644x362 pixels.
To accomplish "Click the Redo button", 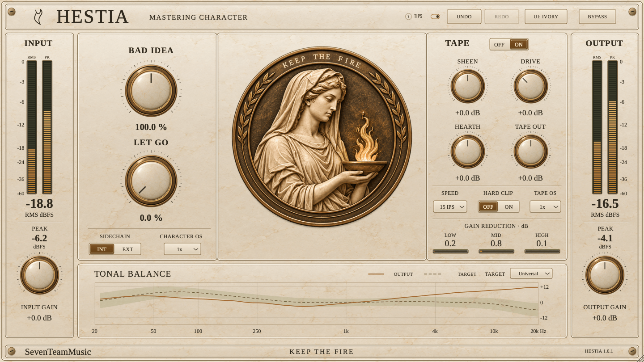I will tap(502, 17).
